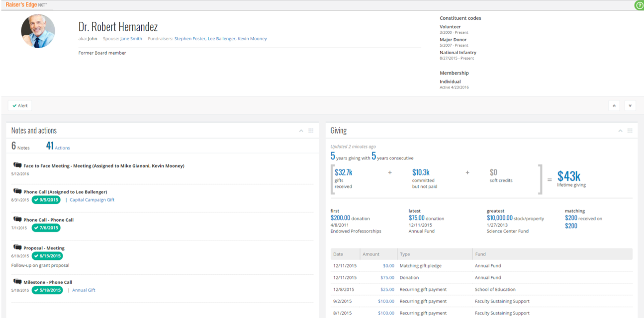Collapse the Giving tile

(x=620, y=131)
